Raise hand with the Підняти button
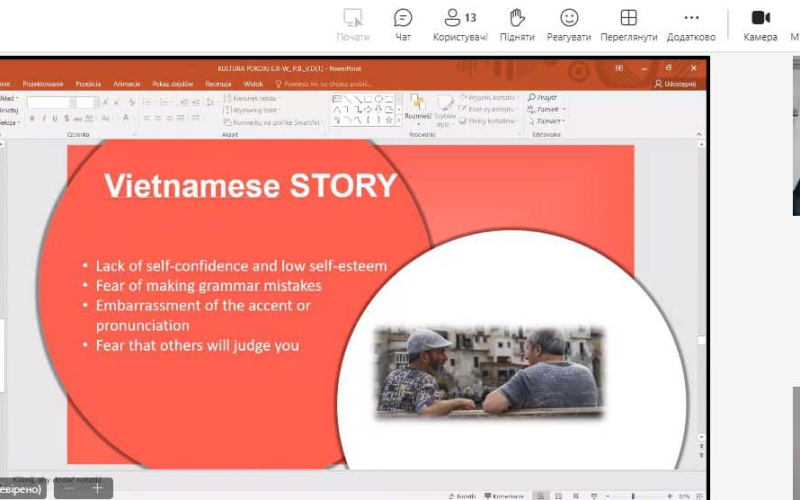The image size is (800, 500). pos(517,24)
